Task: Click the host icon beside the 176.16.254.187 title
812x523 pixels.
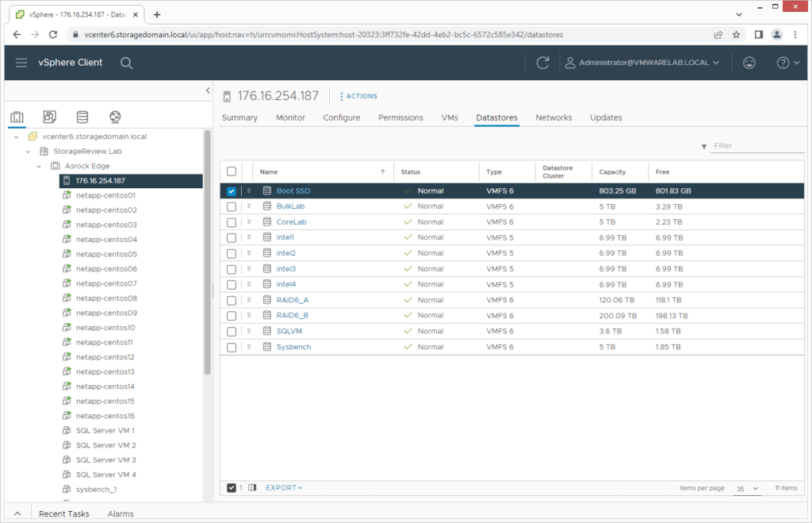Action: pos(227,96)
